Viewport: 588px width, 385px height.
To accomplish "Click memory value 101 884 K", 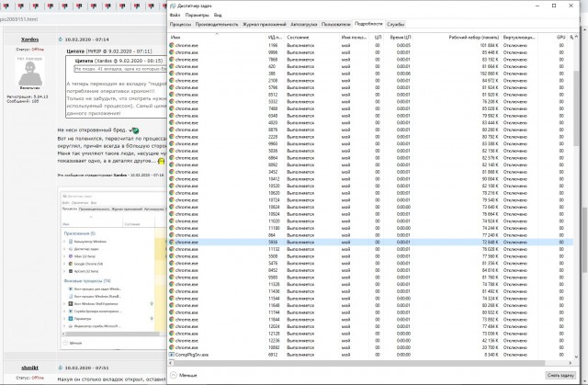I will click(489, 45).
